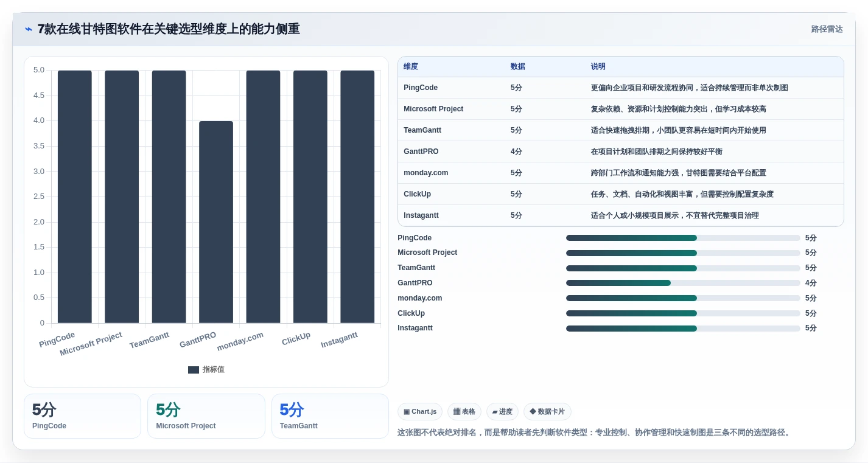Click the description 在项目计划和团队排期之间保持较好平衡
Image resolution: width=868 pixels, height=463 pixels.
tap(657, 151)
